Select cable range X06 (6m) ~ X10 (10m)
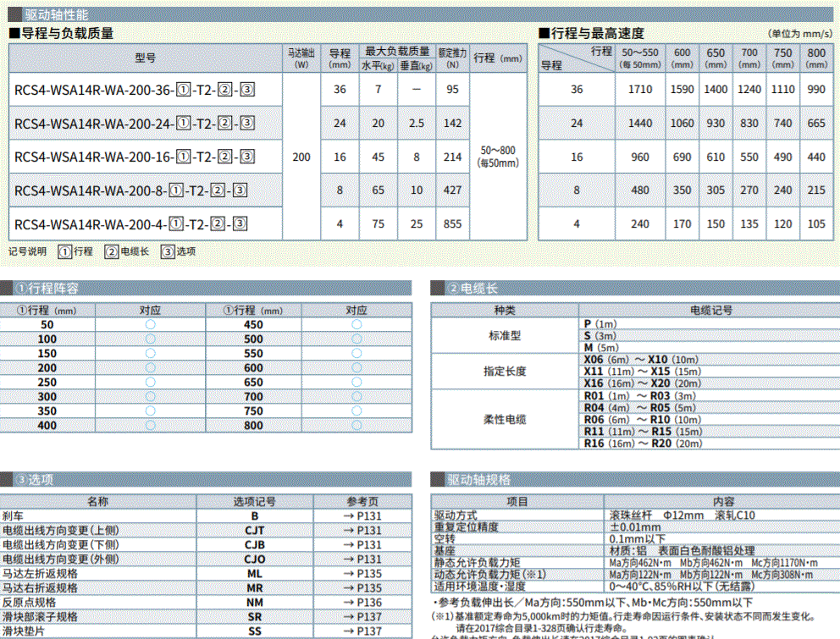840x639 pixels. click(641, 360)
